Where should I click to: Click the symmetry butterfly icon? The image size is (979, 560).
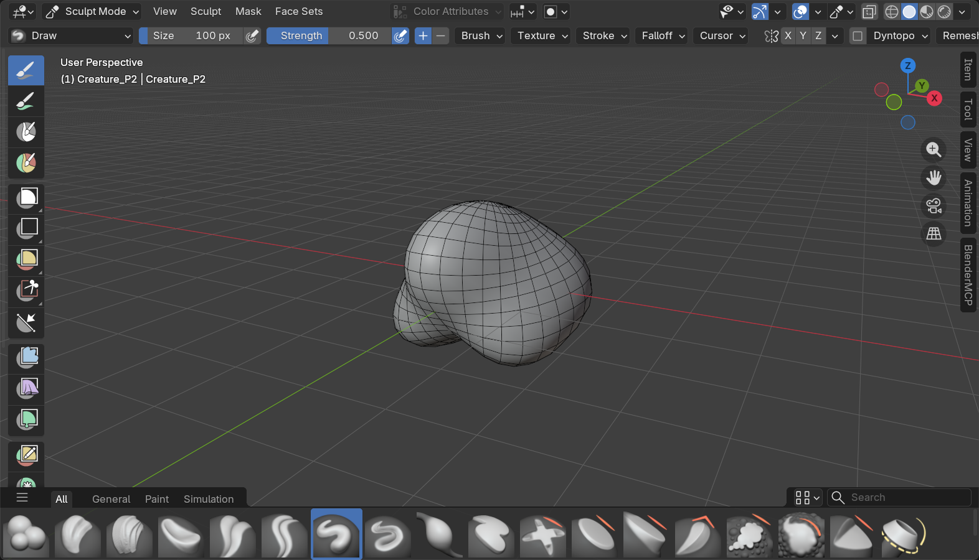tap(772, 36)
